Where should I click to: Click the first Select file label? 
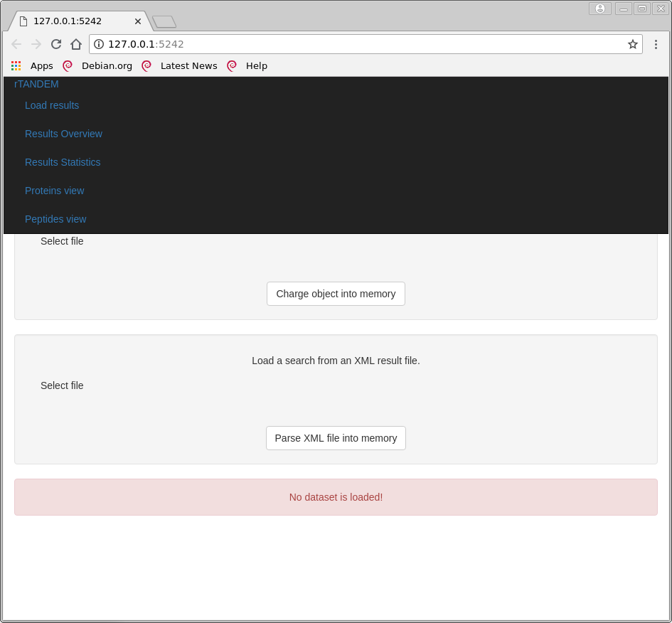pos(62,241)
